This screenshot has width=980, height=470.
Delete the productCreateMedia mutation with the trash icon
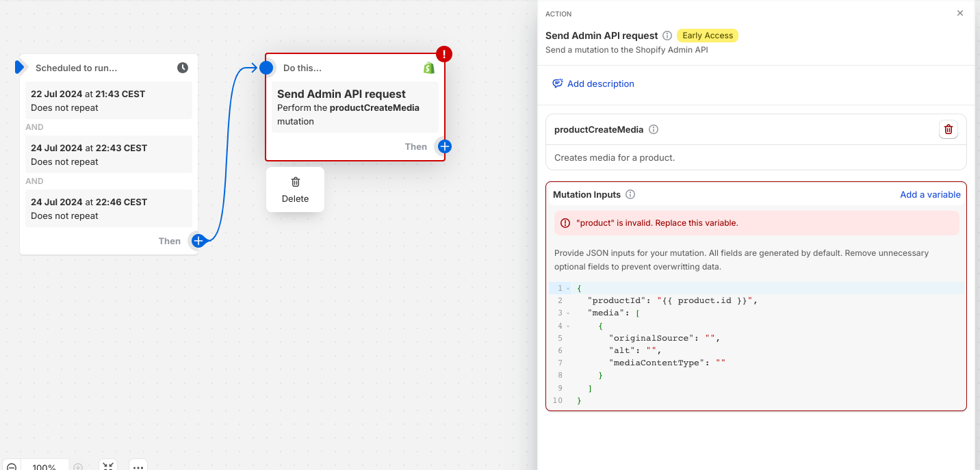tap(949, 129)
